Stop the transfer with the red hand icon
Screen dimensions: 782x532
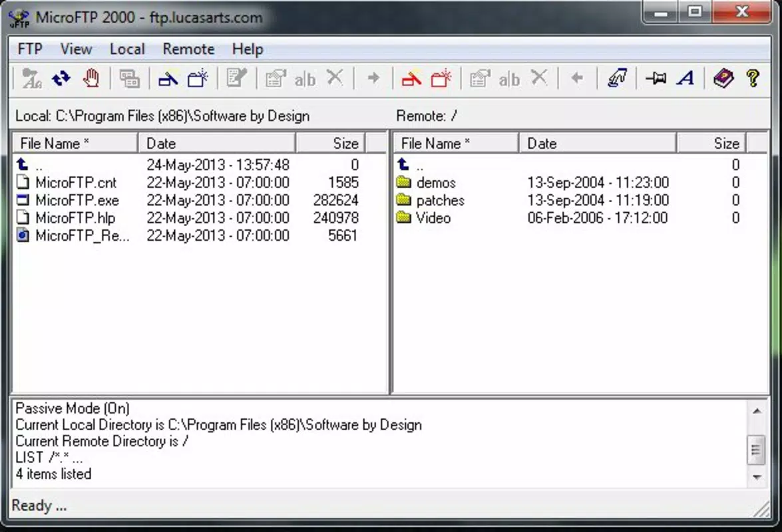click(x=91, y=78)
